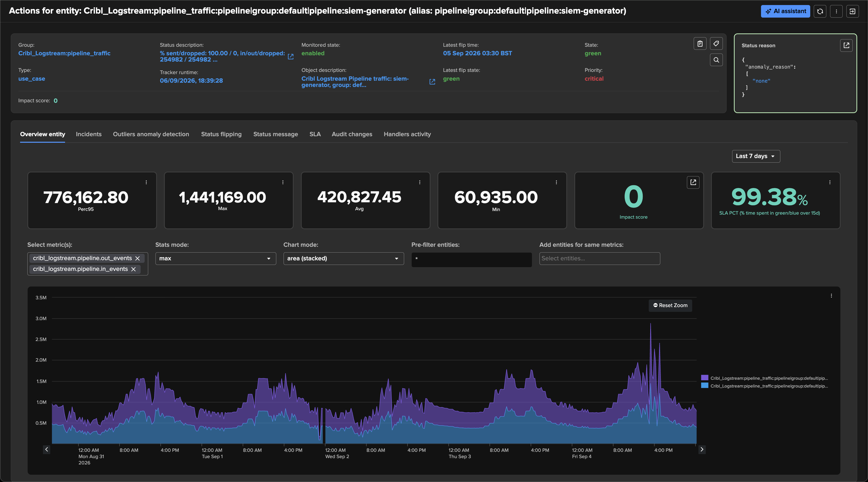Click the exit panel icon in header
This screenshot has height=482, width=868.
(852, 11)
